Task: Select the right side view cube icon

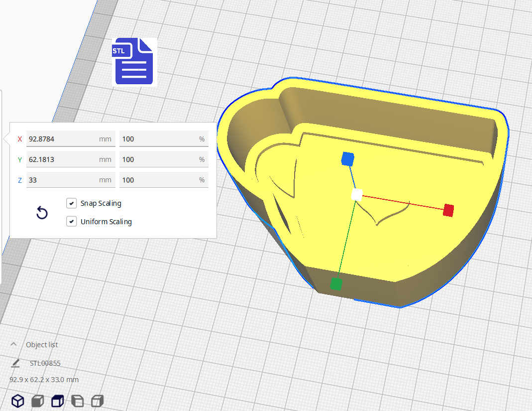Action: click(98, 401)
